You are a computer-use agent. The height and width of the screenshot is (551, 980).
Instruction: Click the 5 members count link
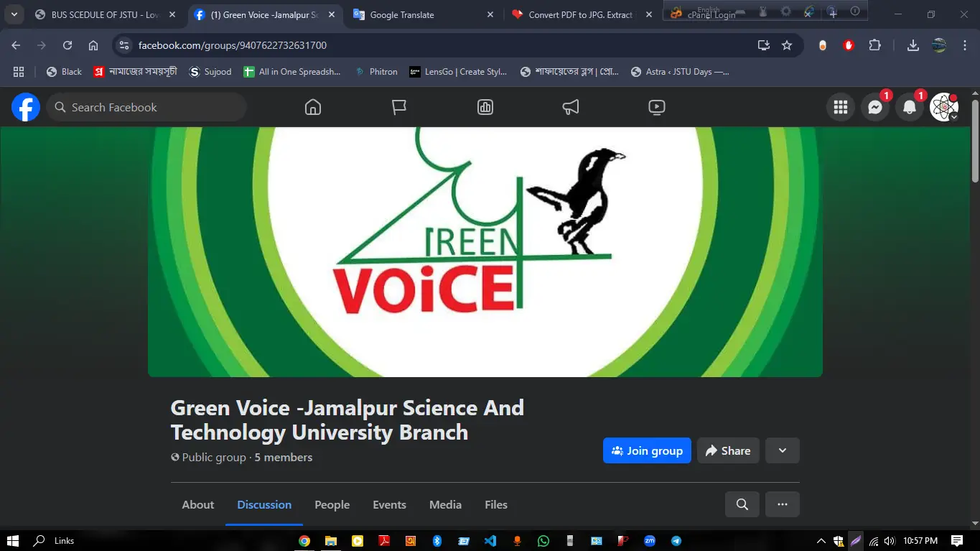[284, 458]
